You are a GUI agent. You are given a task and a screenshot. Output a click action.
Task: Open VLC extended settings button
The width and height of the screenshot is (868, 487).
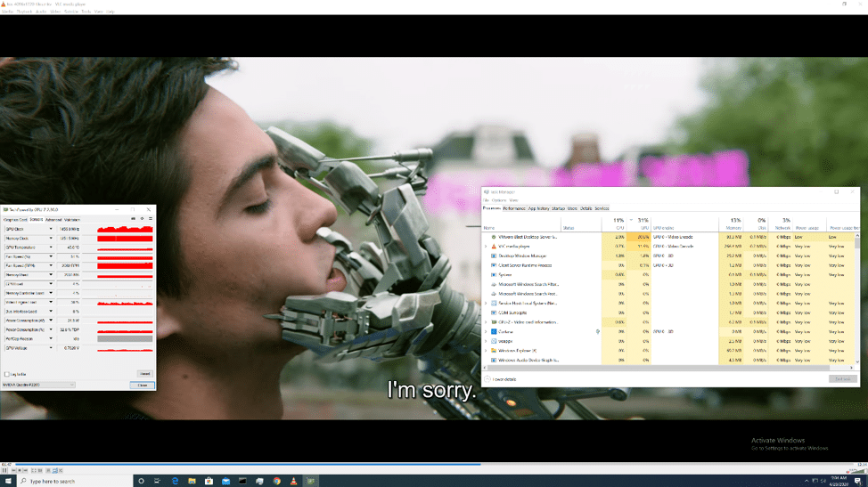[x=40, y=470]
